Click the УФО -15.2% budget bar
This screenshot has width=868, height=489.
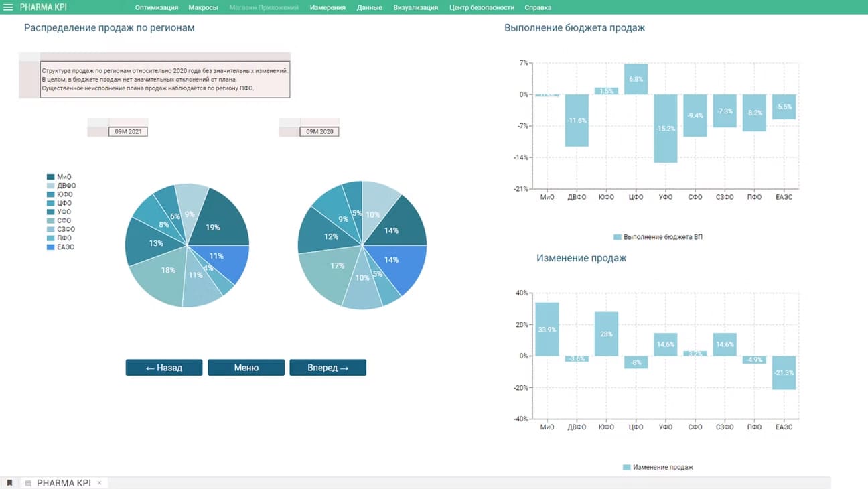665,129
